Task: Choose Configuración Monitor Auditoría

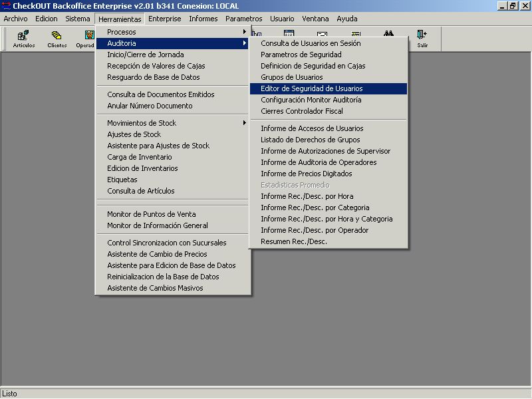Action: point(329,100)
